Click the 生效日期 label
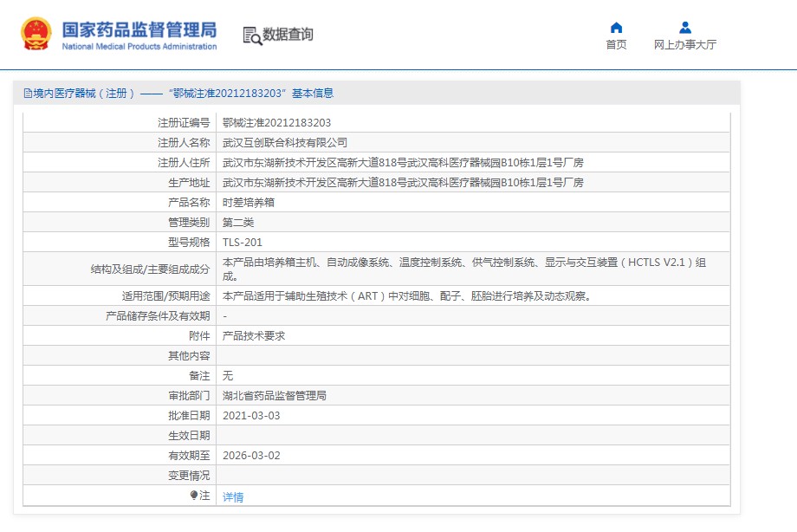Screen dimensions: 797x532 point(189,435)
